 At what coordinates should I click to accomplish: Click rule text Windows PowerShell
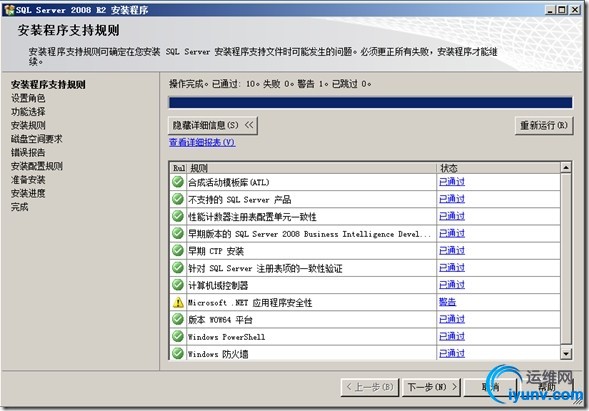pos(227,337)
